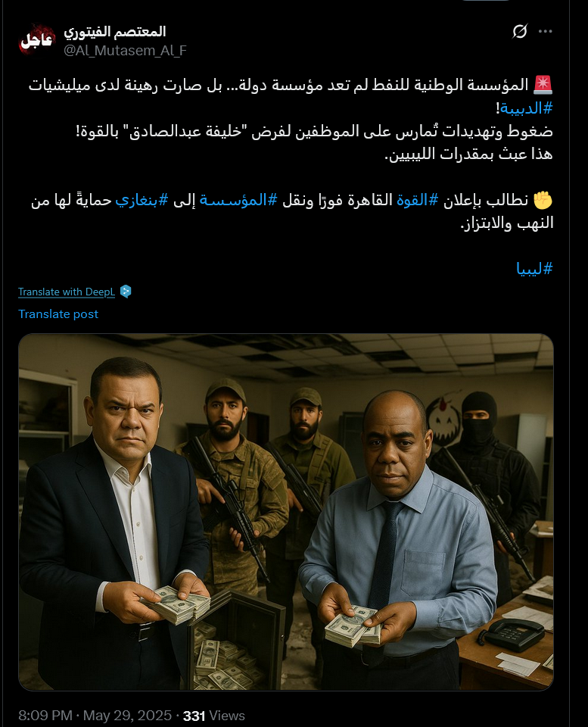Click the Grok explain icon

[519, 31]
